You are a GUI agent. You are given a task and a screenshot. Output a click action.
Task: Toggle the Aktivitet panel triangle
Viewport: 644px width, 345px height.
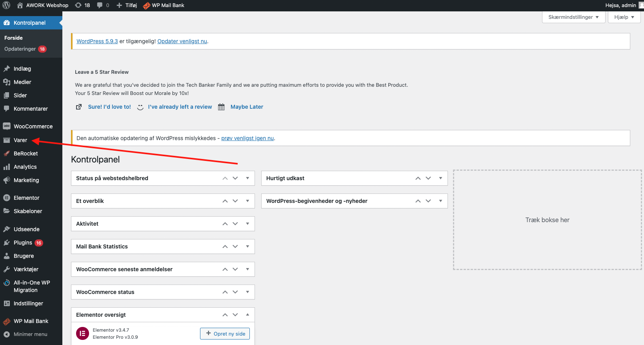tap(247, 224)
